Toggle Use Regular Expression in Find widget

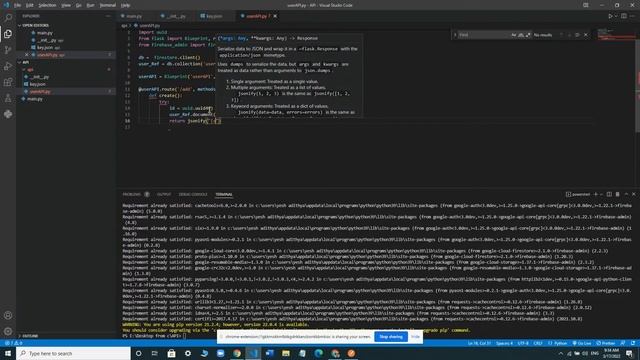click(x=528, y=35)
